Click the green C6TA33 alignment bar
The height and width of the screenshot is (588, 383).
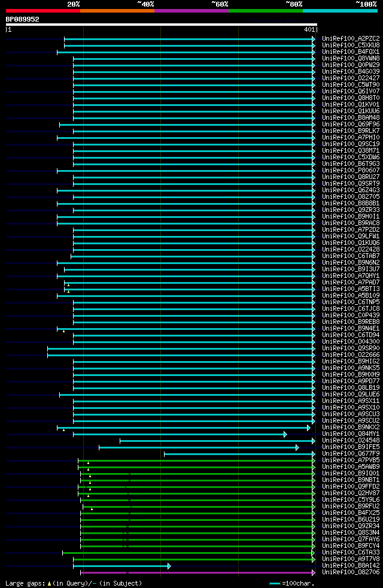187,553
